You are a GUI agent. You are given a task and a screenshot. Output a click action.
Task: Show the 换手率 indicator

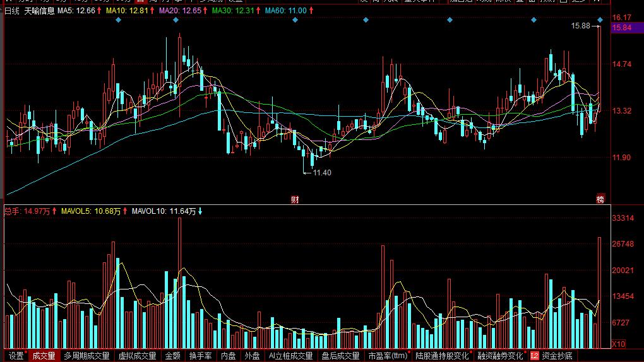200,356
